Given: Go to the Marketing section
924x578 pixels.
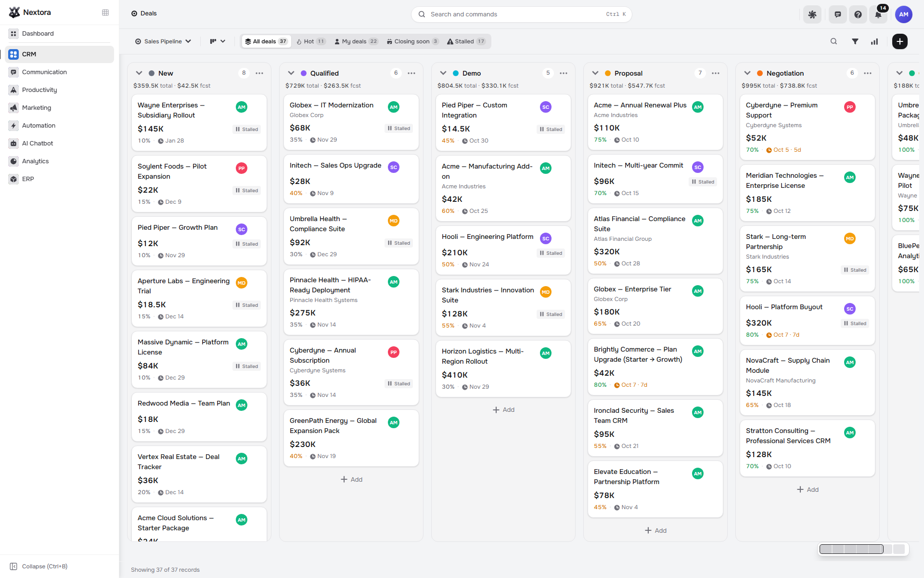Looking at the screenshot, I should 59,108.
